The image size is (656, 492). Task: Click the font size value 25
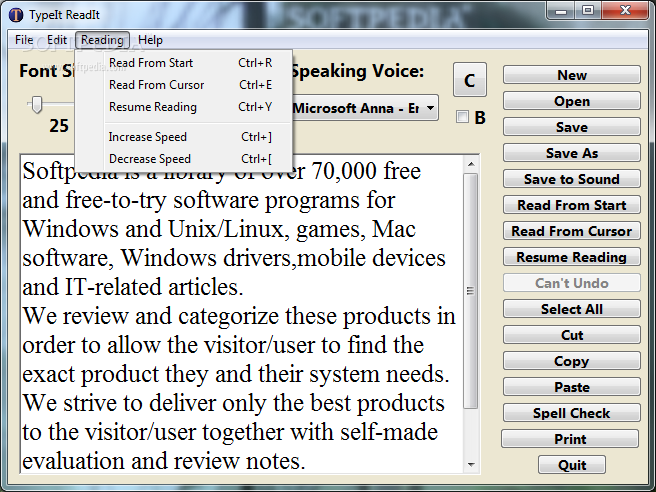pos(59,126)
